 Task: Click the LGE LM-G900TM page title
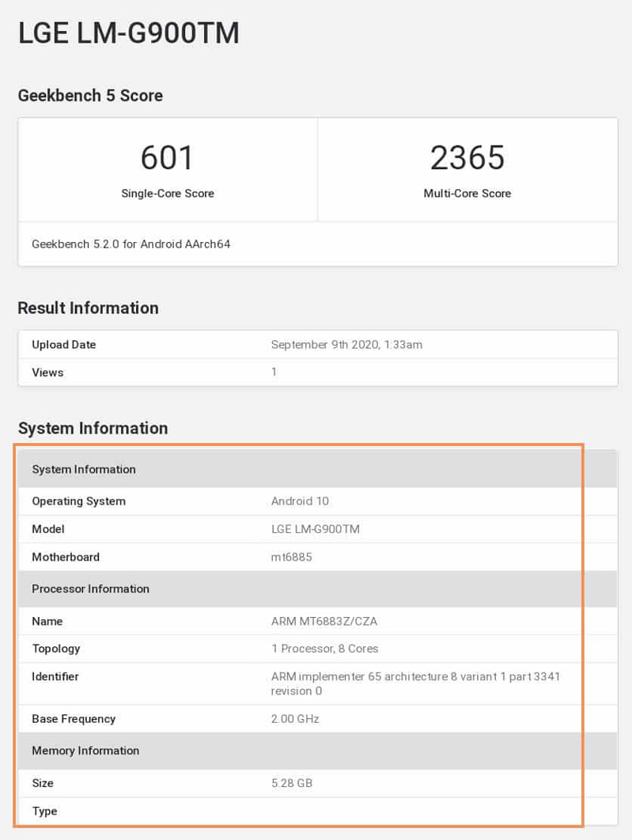click(x=128, y=33)
